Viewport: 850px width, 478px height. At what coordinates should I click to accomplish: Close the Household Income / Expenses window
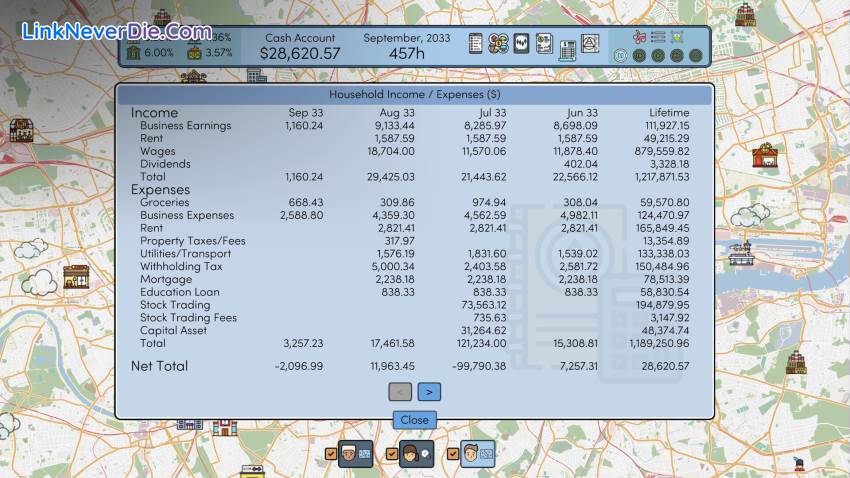[x=414, y=420]
